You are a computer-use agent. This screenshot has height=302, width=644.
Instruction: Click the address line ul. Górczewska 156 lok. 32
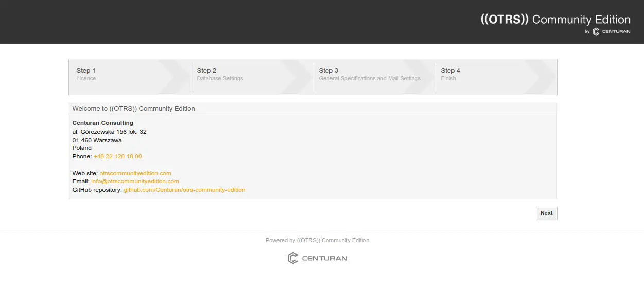pos(110,132)
